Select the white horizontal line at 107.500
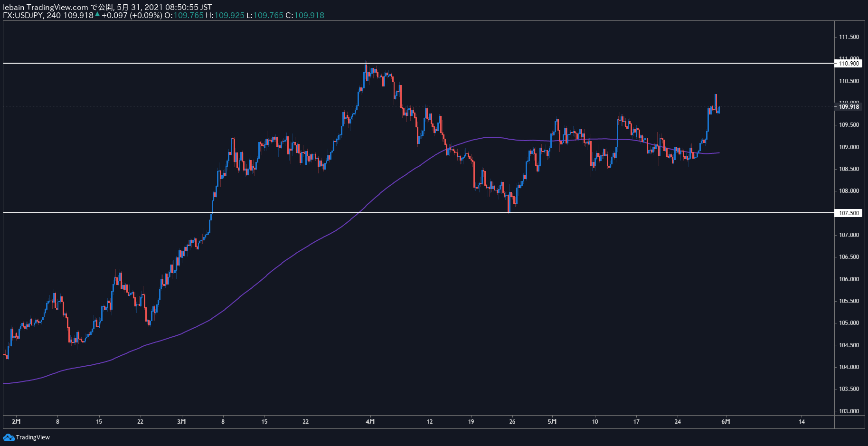 click(418, 213)
